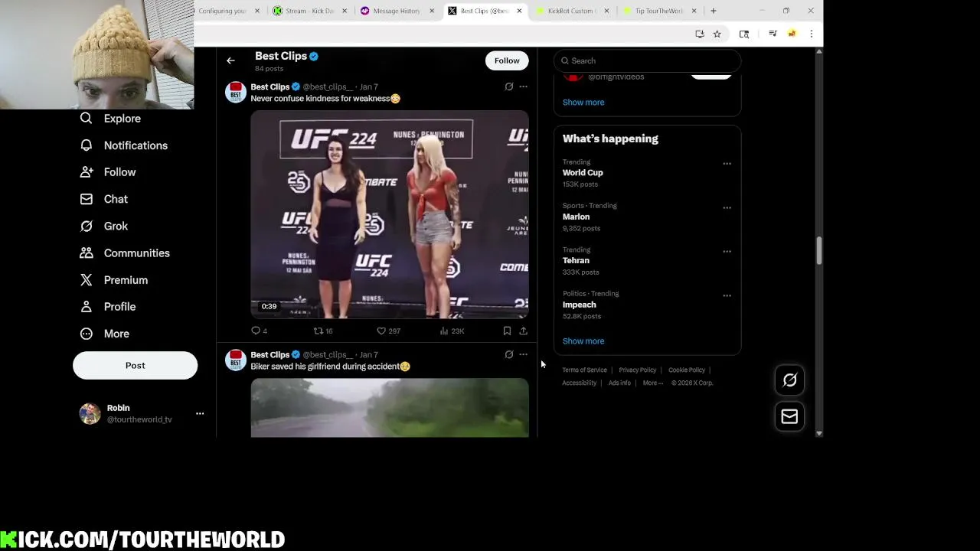Click the Post button
The width and height of the screenshot is (980, 551).
pyautogui.click(x=135, y=366)
